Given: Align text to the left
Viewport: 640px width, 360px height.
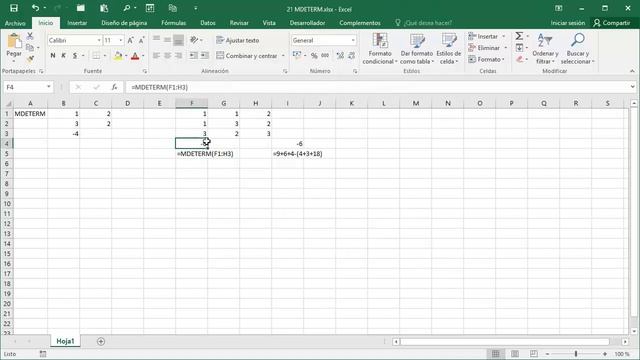Looking at the screenshot, I should tap(156, 56).
